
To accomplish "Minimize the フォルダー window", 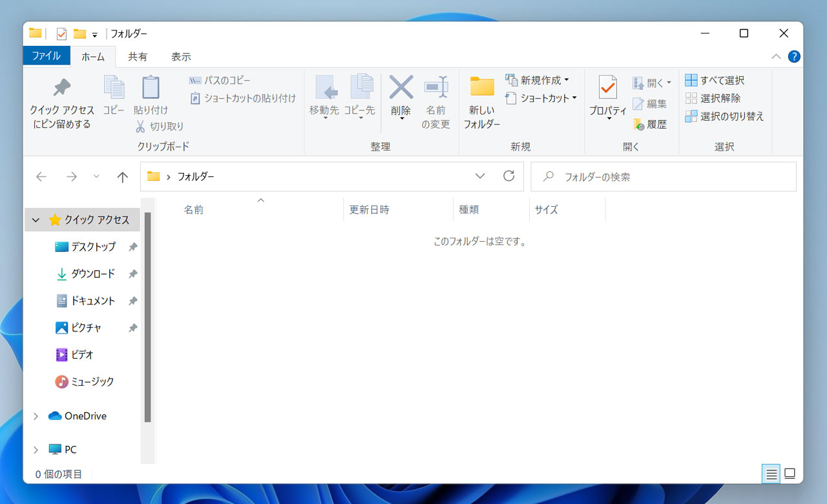I will pyautogui.click(x=704, y=34).
